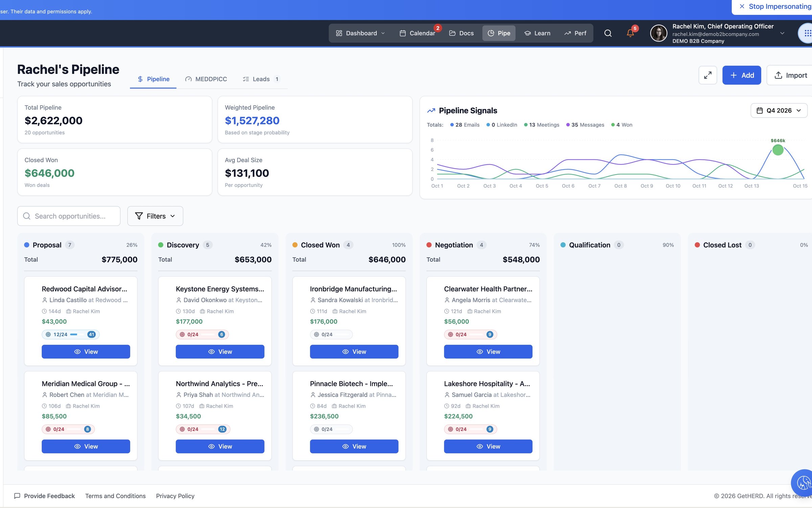Image resolution: width=812 pixels, height=508 pixels.
Task: View the Pinnacle Biotech opportunity
Action: tap(354, 446)
